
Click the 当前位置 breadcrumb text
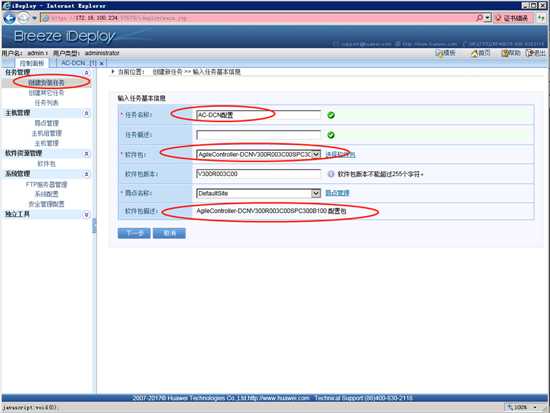click(x=131, y=72)
